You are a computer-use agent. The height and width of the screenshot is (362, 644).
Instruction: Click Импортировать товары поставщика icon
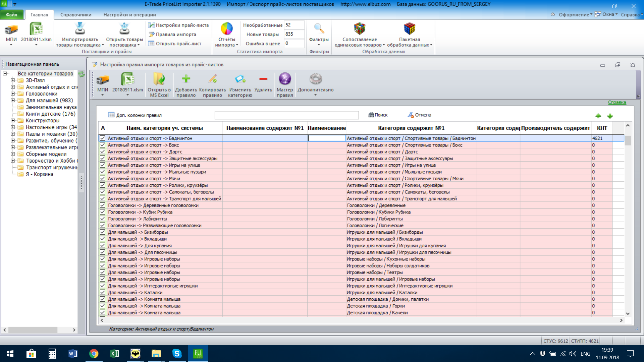point(80,29)
